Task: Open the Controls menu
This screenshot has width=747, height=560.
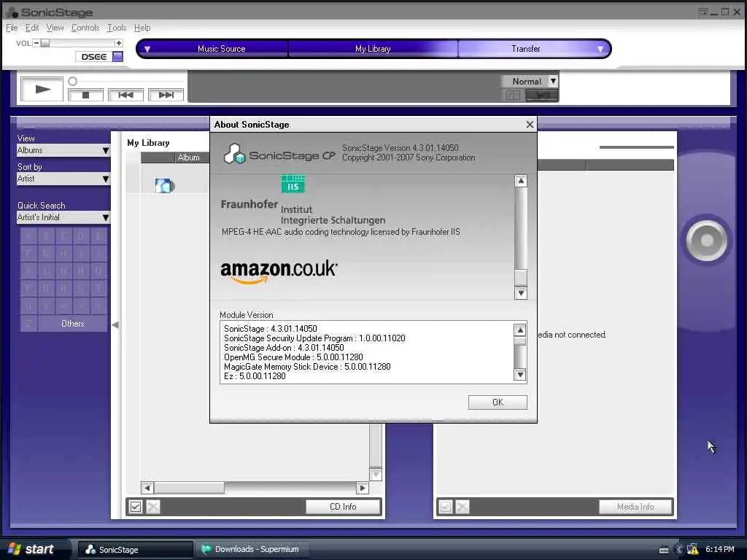Action: point(85,28)
